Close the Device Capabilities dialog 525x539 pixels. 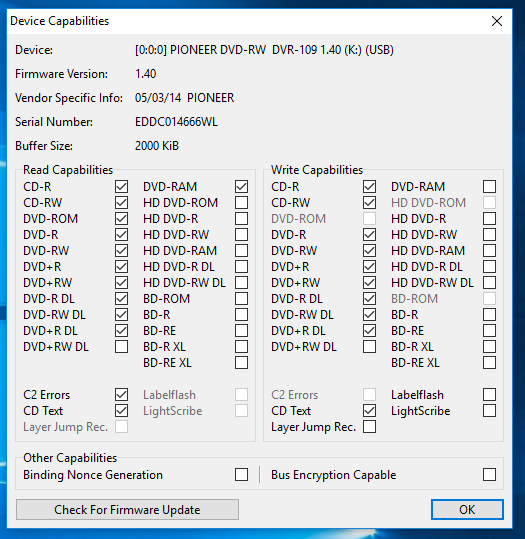(497, 21)
